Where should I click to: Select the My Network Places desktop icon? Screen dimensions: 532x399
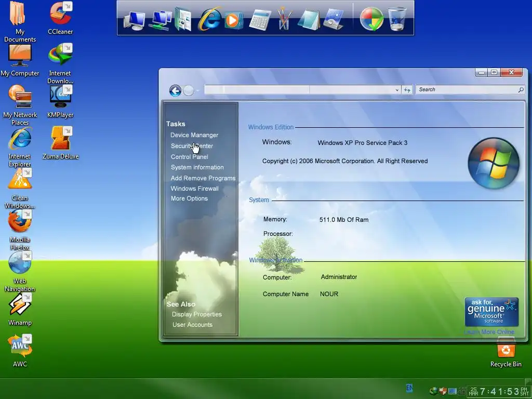click(x=20, y=105)
